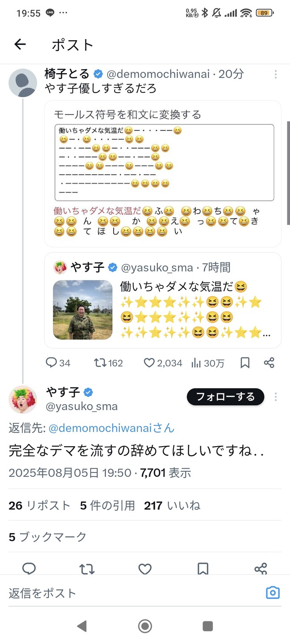Open やす子's quoted post photo thumbnail
Image resolution: width=290 pixels, height=644 pixels.
pyautogui.click(x=83, y=310)
